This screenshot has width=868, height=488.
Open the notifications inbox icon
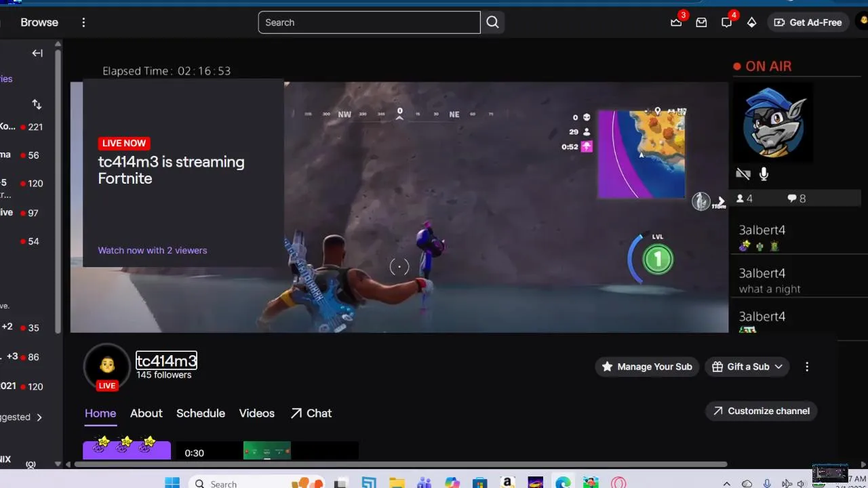(701, 22)
